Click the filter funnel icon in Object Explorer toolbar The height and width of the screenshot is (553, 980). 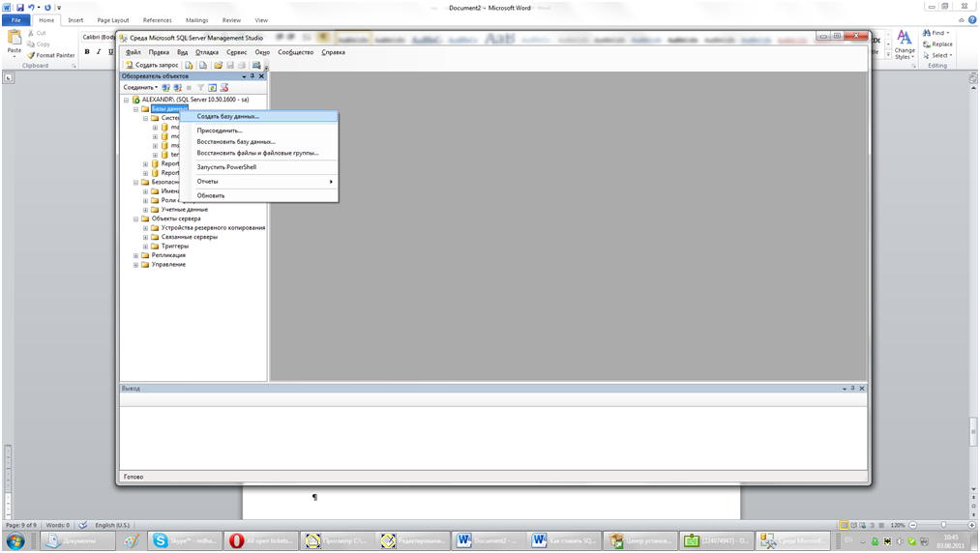[x=200, y=87]
